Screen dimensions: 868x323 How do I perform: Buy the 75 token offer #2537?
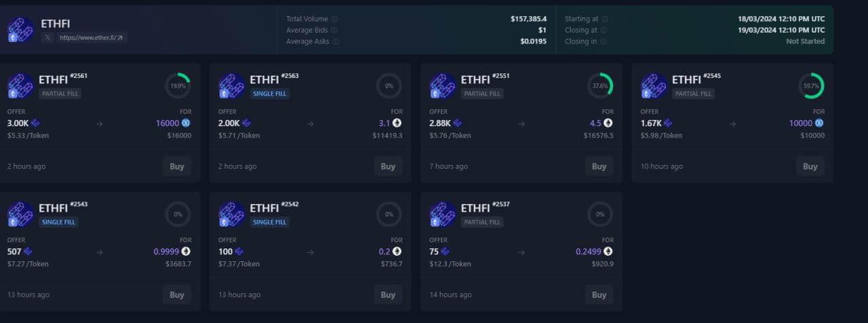599,294
